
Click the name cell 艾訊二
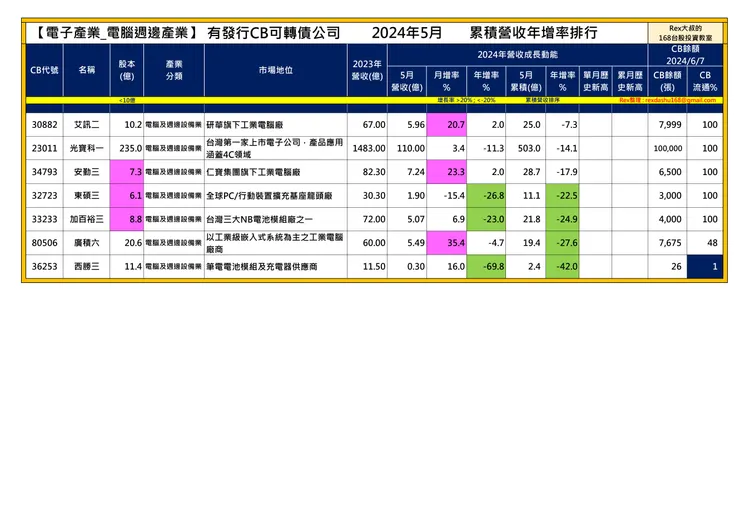click(86, 125)
